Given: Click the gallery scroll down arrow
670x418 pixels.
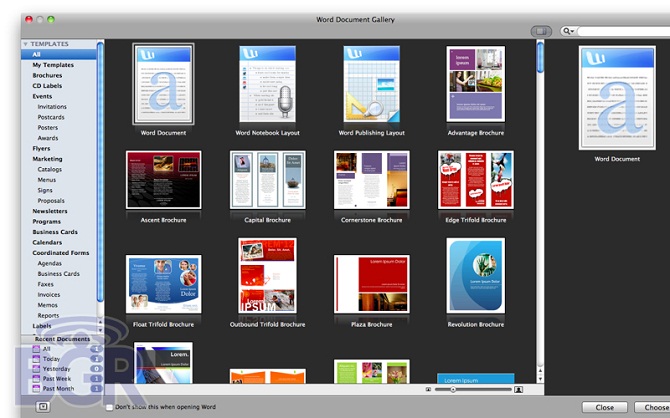Looking at the screenshot, I should (x=540, y=379).
